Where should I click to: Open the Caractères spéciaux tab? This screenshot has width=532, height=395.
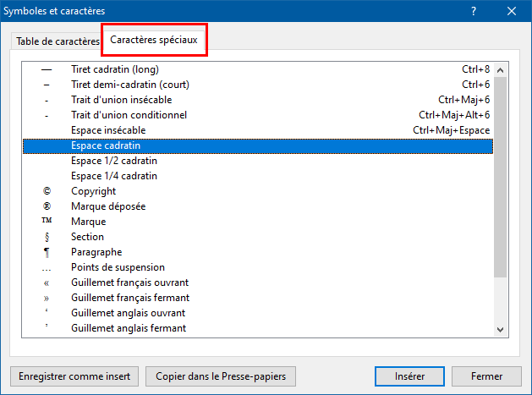pyautogui.click(x=154, y=41)
